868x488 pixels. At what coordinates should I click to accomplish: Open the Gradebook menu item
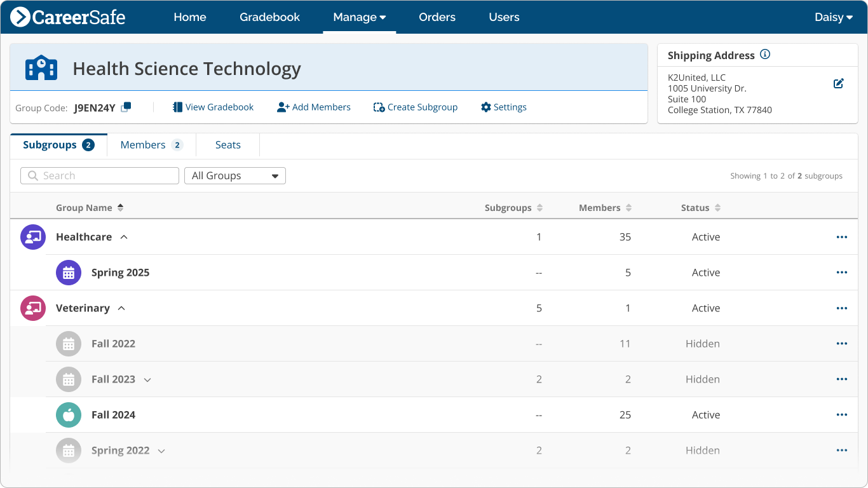coord(269,17)
